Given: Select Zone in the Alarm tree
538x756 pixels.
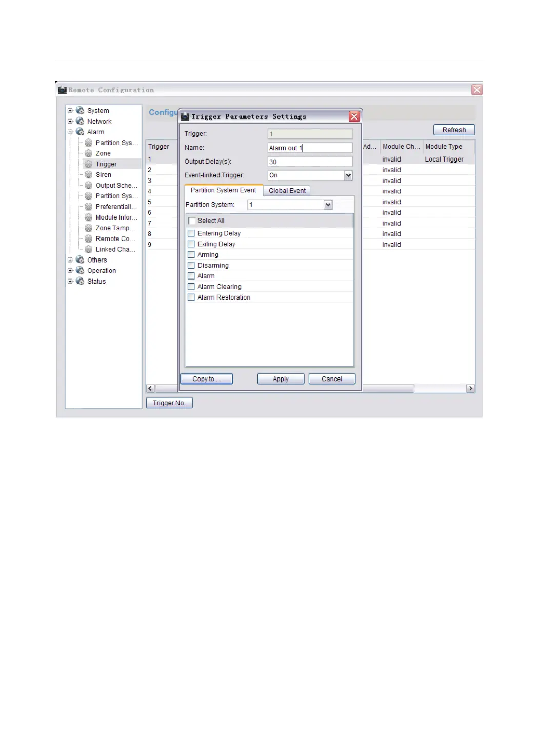Looking at the screenshot, I should (x=103, y=153).
